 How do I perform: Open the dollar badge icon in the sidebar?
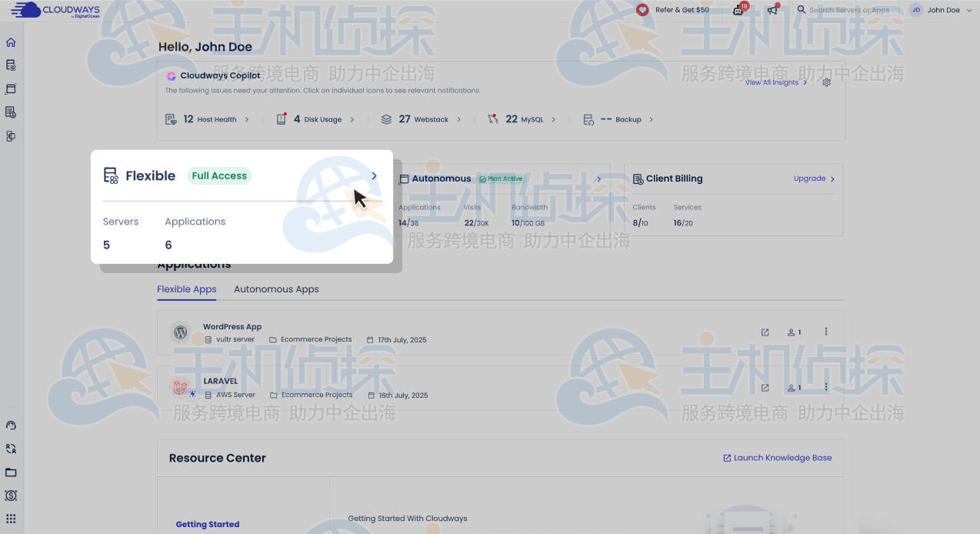[11, 496]
